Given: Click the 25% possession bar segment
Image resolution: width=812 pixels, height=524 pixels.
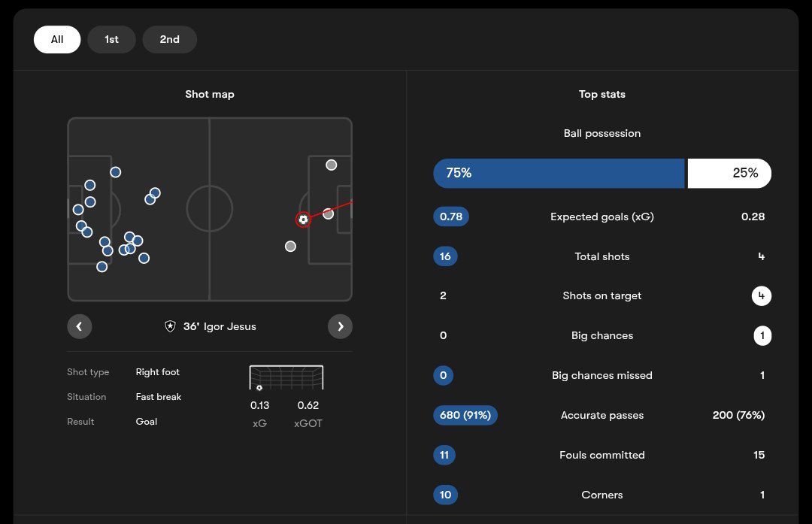Looking at the screenshot, I should pyautogui.click(x=729, y=173).
